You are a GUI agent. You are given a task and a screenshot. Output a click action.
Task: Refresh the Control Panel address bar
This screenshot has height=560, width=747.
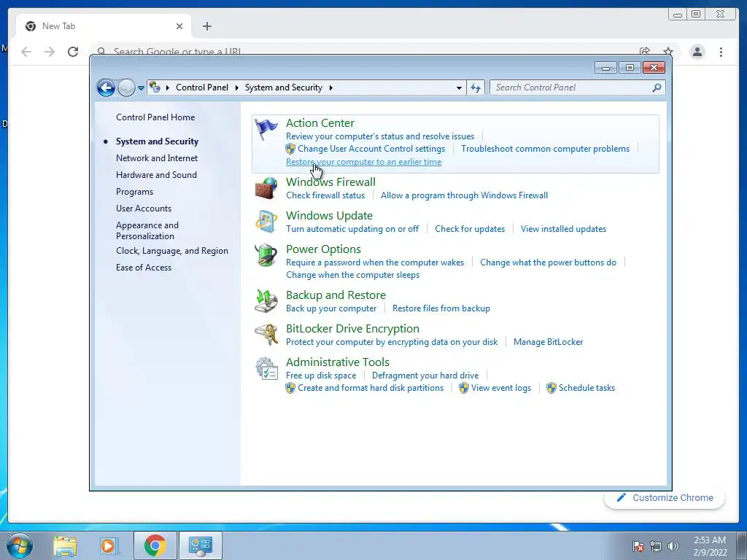[x=476, y=87]
